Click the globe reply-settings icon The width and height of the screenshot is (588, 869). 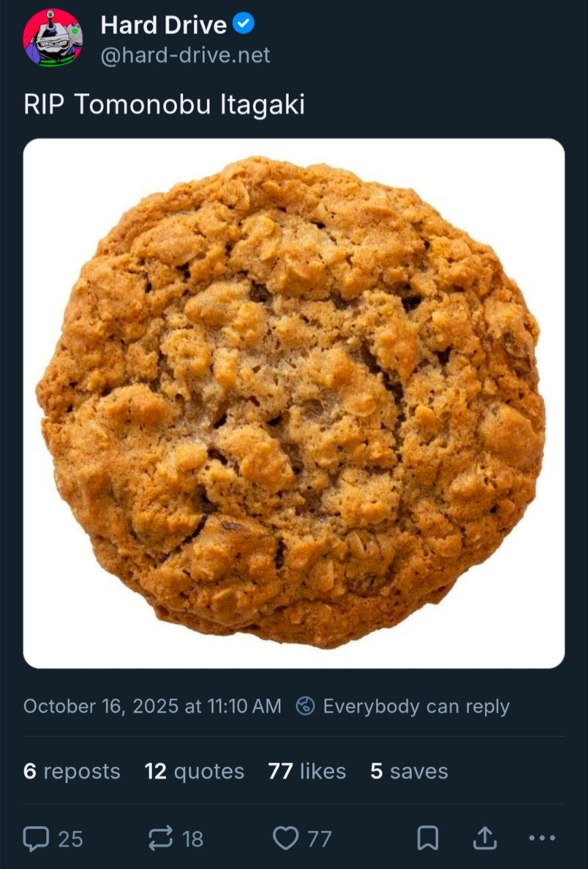[x=306, y=706]
